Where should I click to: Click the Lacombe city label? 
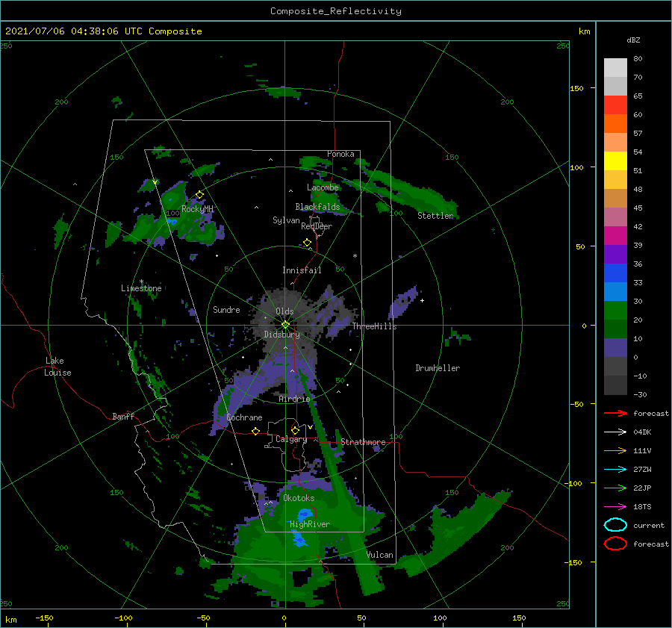tap(323, 187)
